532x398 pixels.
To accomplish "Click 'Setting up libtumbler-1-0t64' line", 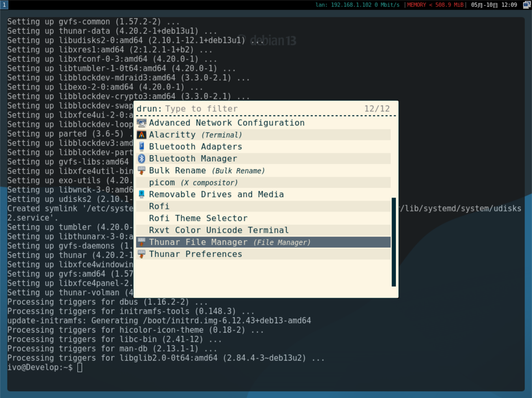I will 121,68.
